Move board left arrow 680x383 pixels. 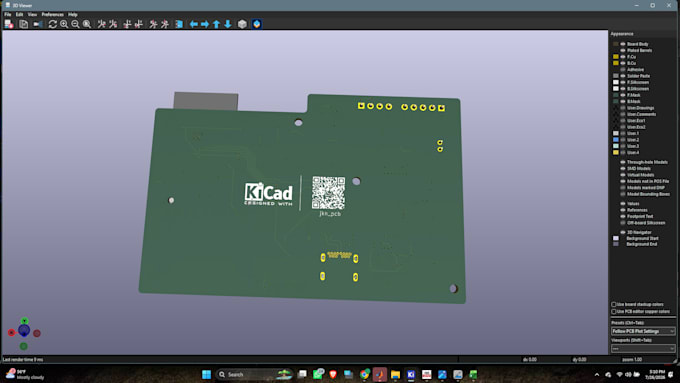click(x=193, y=24)
